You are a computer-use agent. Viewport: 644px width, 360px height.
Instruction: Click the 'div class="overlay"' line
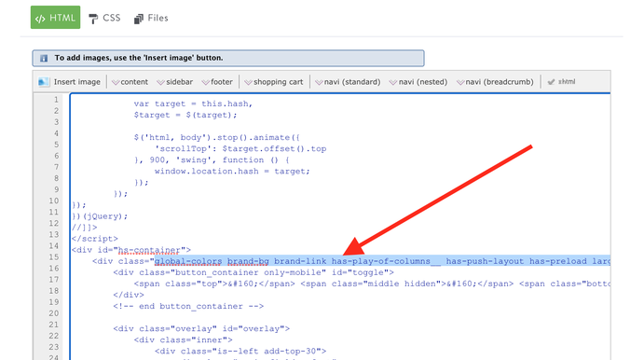point(201,329)
